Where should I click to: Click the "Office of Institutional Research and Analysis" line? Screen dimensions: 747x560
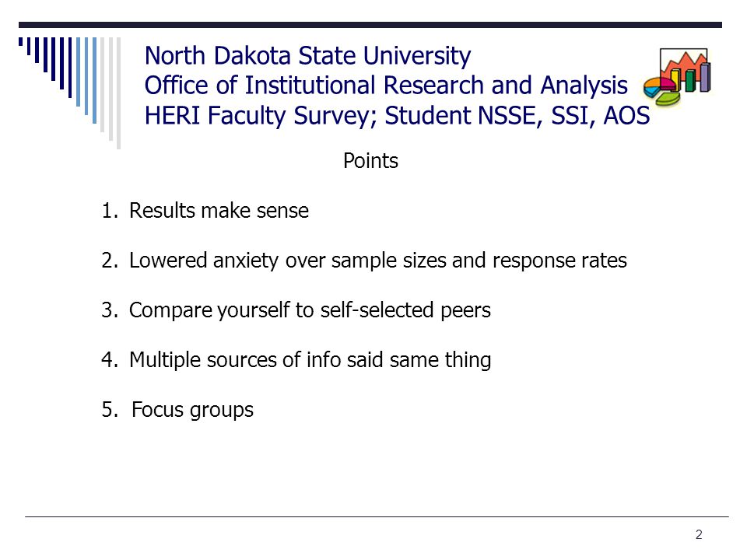[x=386, y=86]
